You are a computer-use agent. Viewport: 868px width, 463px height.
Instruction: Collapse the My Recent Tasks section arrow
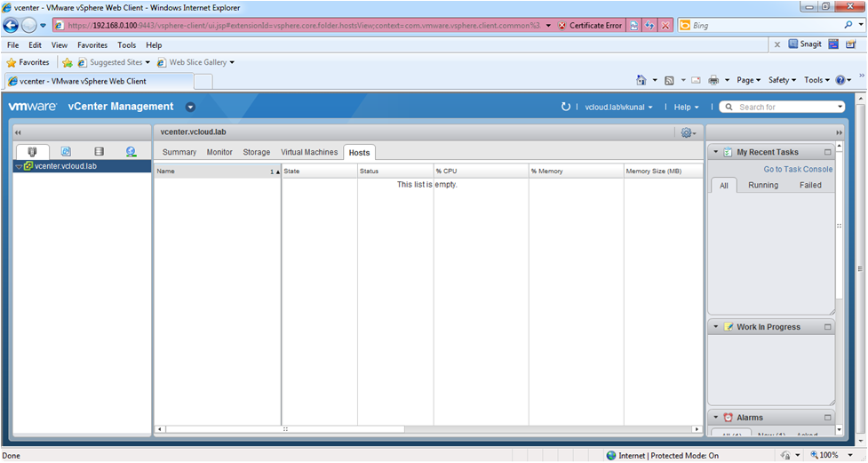(715, 152)
